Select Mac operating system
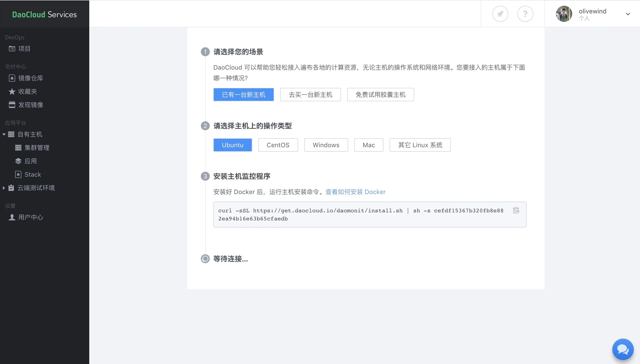 tap(369, 145)
